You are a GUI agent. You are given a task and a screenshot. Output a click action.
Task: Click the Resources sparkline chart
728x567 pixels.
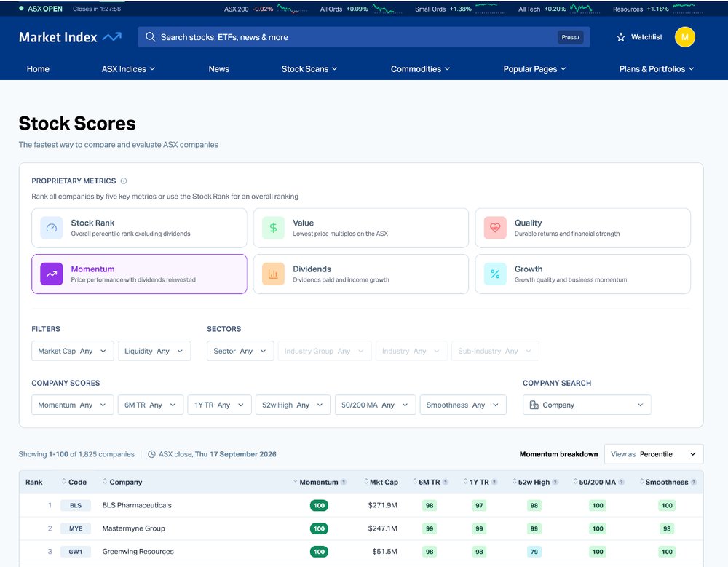click(688, 8)
